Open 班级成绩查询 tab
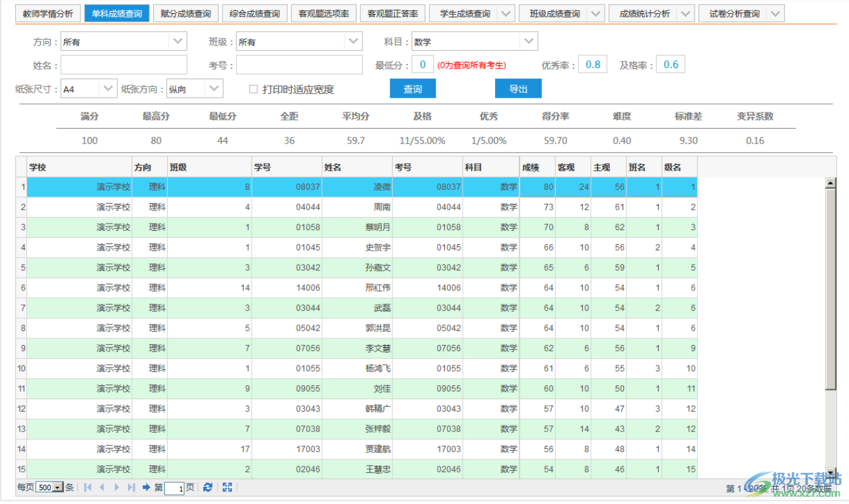 [555, 13]
